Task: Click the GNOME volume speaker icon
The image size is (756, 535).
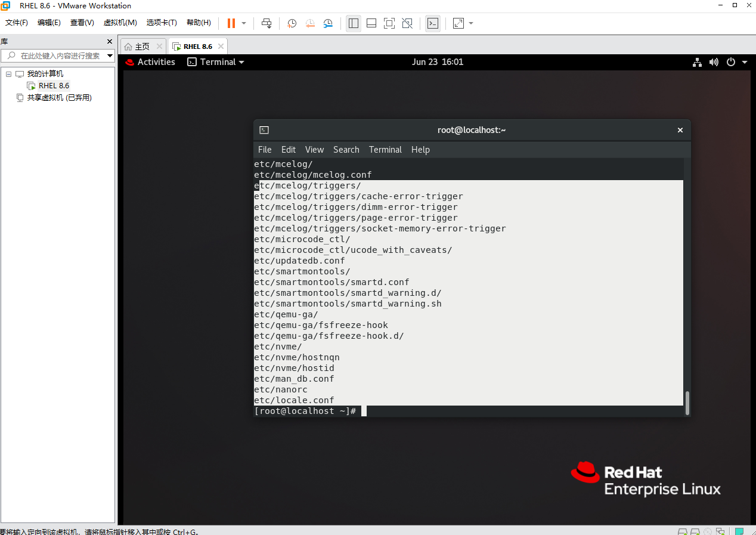Action: (714, 62)
